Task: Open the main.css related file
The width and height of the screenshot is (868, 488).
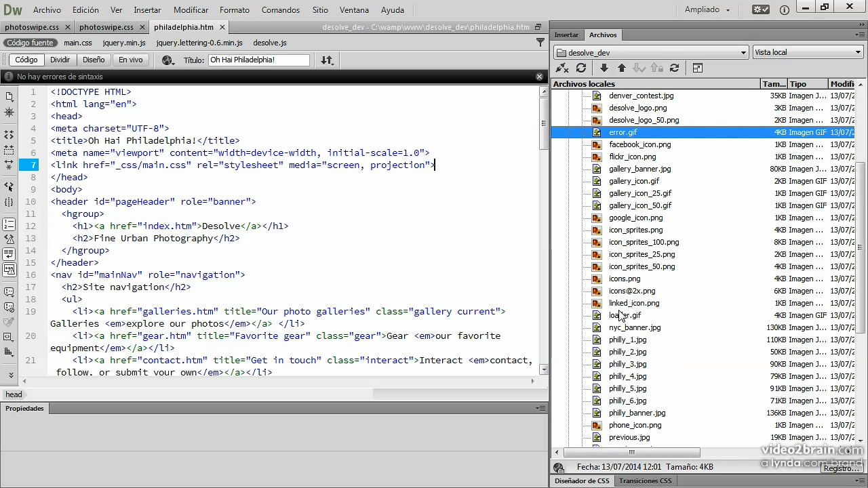Action: point(77,43)
